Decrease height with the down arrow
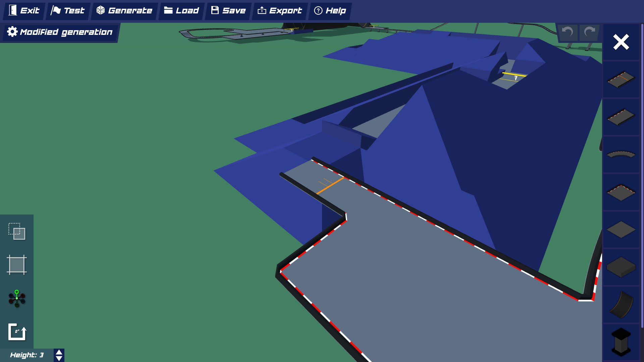The width and height of the screenshot is (644, 362). (x=59, y=359)
